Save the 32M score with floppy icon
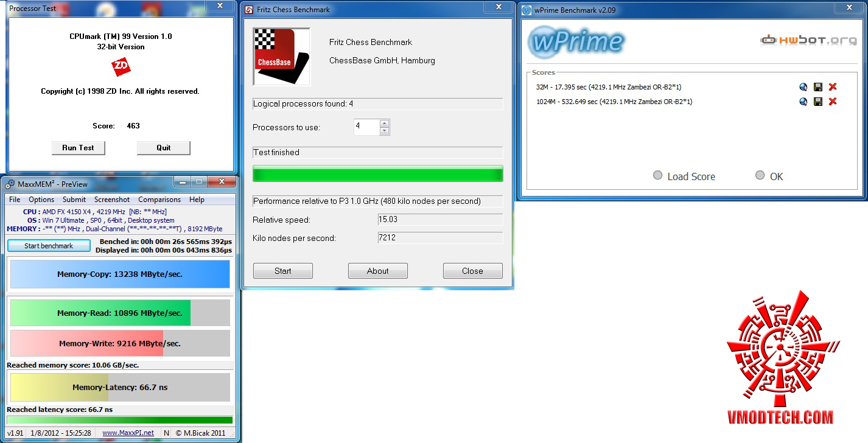 [818, 87]
